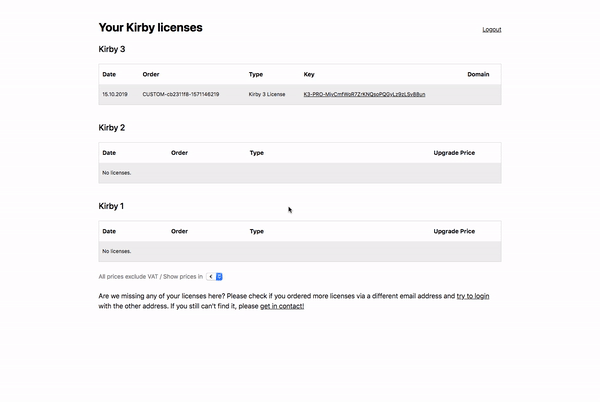Image resolution: width=600 pixels, height=402 pixels.
Task: Click the Key column header in Kirby 3
Action: (309, 74)
